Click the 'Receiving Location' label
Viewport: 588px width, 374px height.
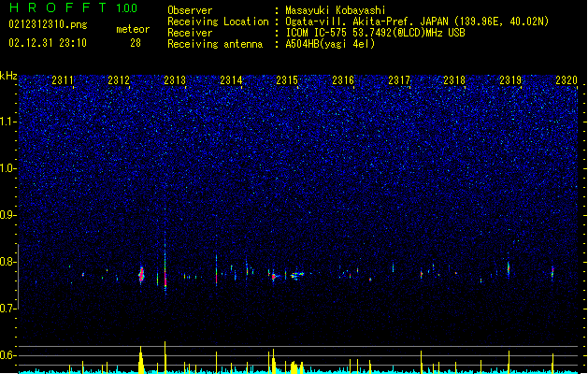pos(218,22)
